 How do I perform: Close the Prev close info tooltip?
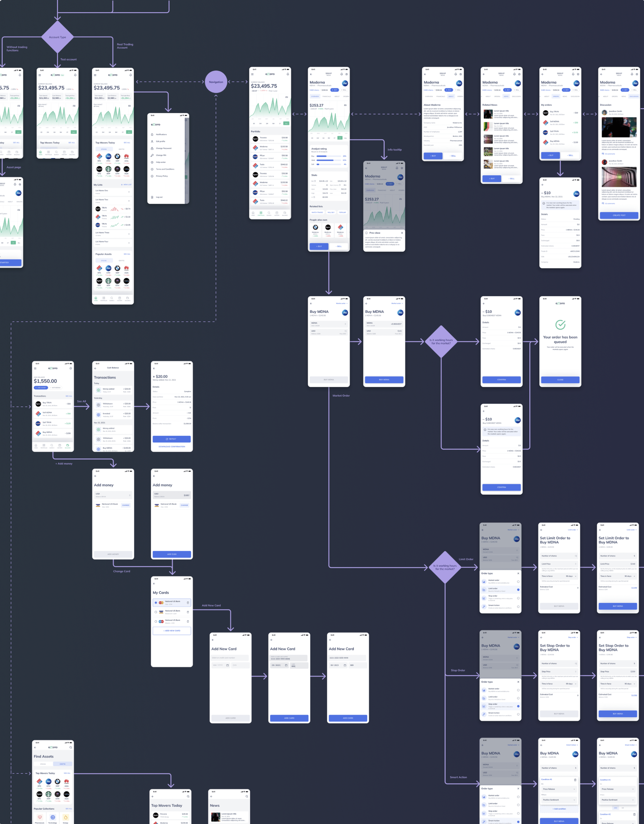402,233
